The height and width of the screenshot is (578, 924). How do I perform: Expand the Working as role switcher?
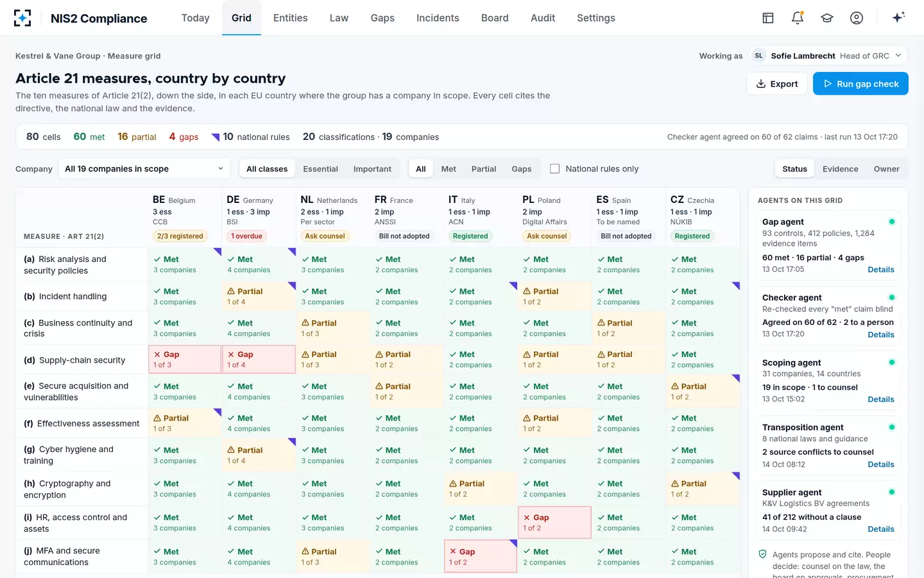[x=829, y=56]
